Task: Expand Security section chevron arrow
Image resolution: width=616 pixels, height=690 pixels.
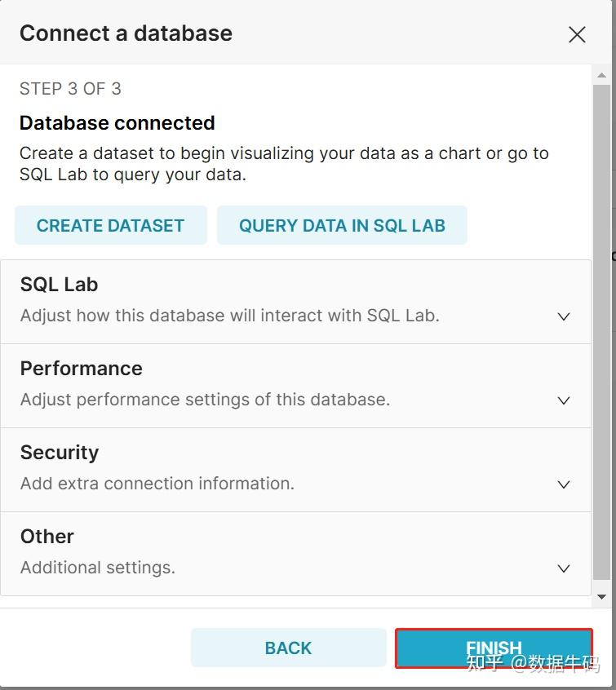Action: point(563,484)
